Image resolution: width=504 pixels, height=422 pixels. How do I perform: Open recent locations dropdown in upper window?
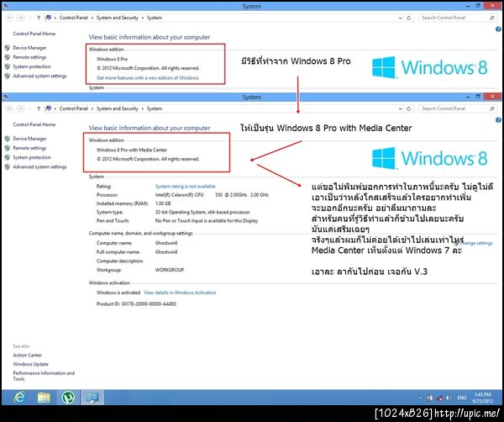29,18
